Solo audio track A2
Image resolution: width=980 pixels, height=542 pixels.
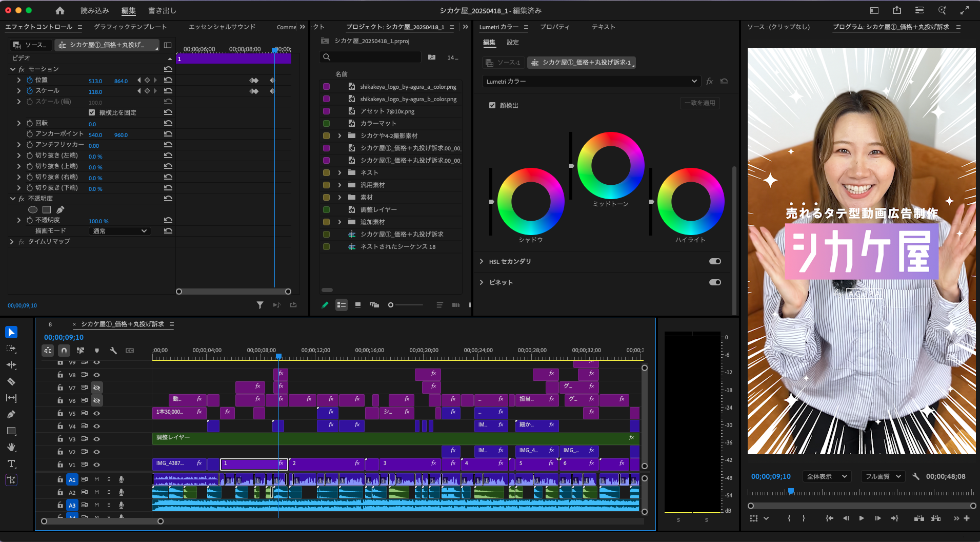[109, 492]
